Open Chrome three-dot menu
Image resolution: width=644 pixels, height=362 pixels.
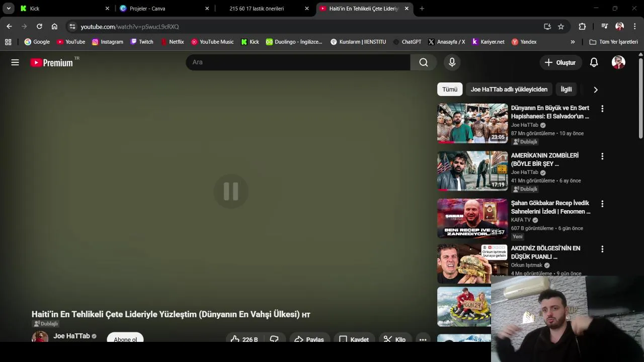tap(634, 27)
